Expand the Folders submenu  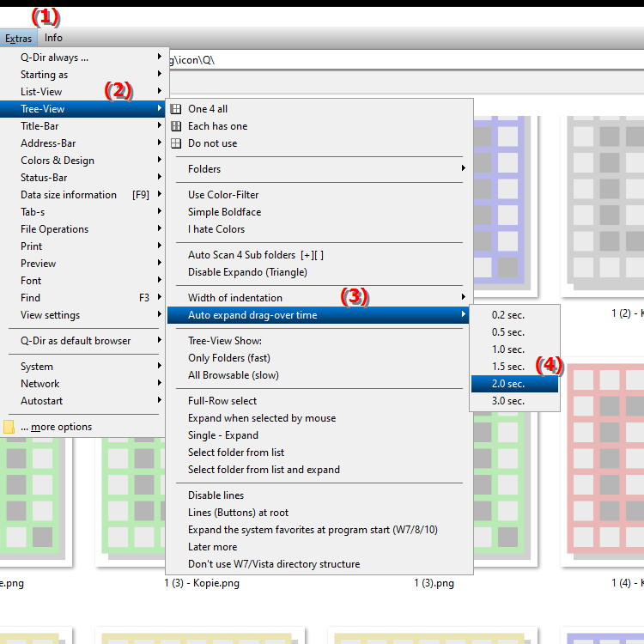pos(319,169)
